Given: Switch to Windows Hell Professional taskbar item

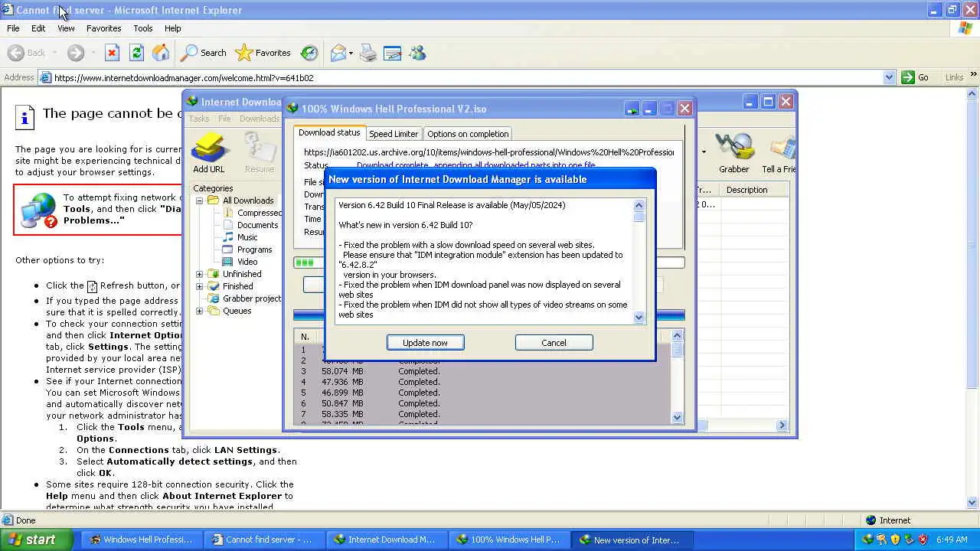Looking at the screenshot, I should (x=142, y=540).
